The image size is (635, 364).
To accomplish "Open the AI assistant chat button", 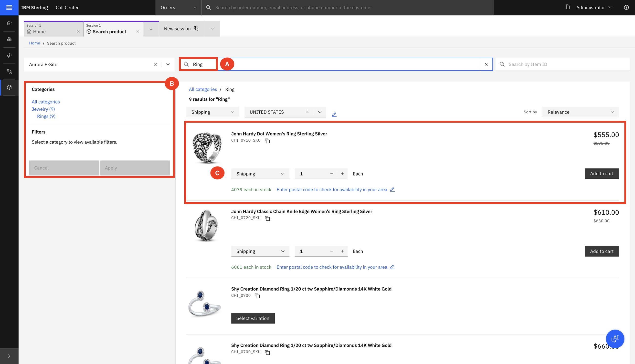I will click(x=615, y=339).
